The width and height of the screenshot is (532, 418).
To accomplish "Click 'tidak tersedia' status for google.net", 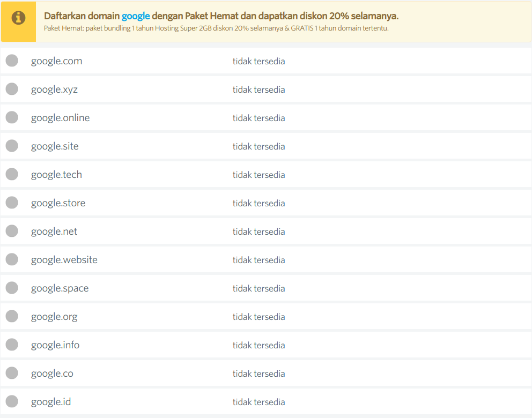I will [x=258, y=232].
